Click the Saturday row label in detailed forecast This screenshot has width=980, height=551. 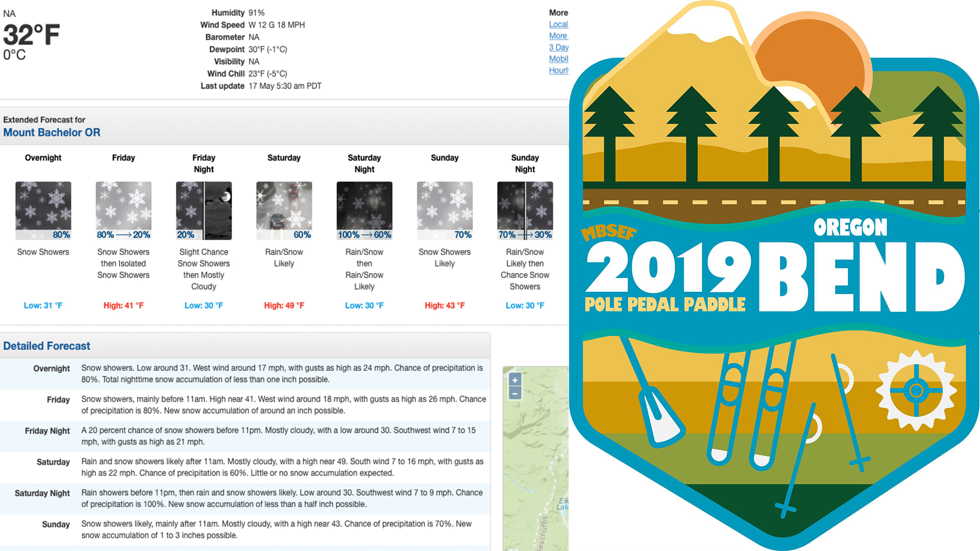click(x=53, y=462)
